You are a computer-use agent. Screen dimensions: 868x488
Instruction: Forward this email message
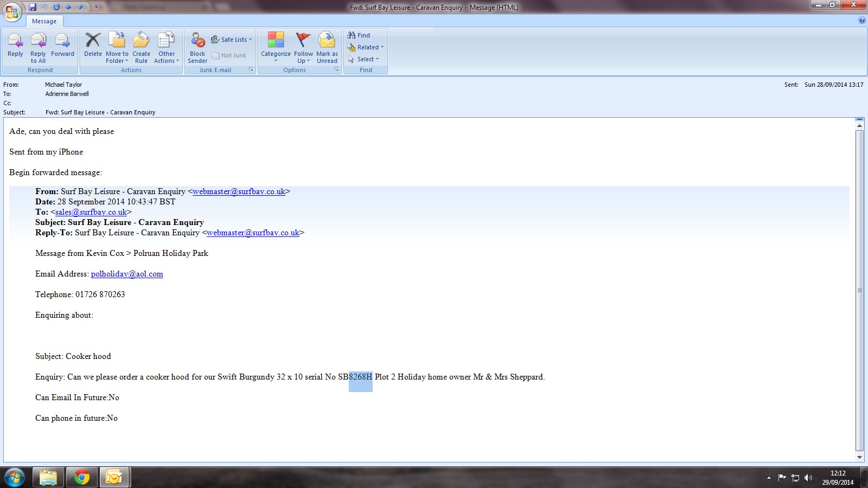62,46
